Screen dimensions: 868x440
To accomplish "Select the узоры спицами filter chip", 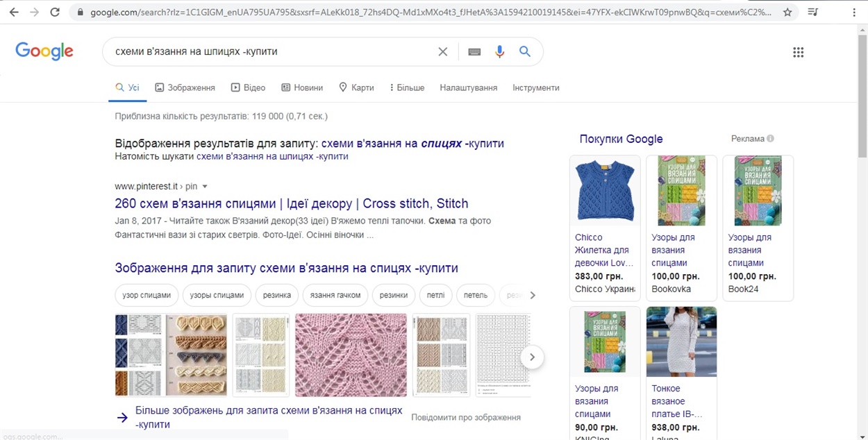I will tap(217, 295).
